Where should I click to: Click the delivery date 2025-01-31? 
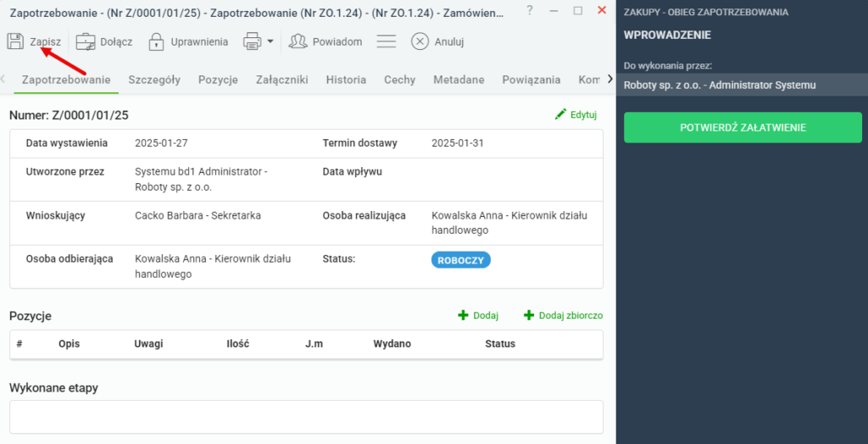pyautogui.click(x=458, y=143)
